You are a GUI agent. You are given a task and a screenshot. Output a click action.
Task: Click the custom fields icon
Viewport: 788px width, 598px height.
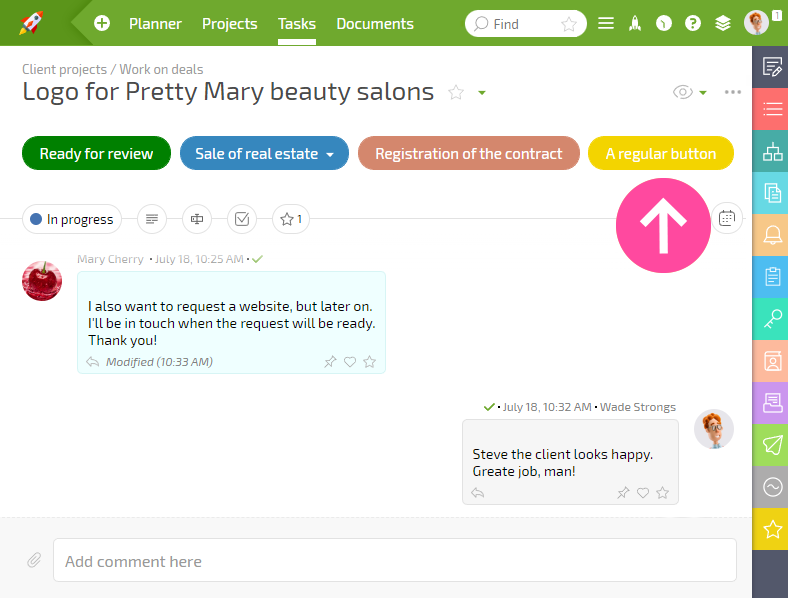point(197,219)
